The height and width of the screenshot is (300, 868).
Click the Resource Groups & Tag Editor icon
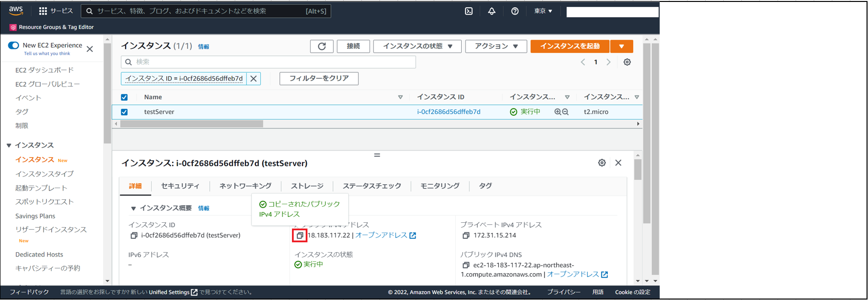click(13, 27)
